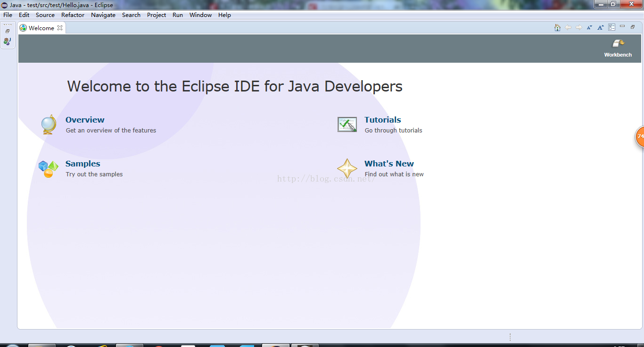Select the Welcome tab
Viewport: 644px width, 347px height.
[41, 28]
